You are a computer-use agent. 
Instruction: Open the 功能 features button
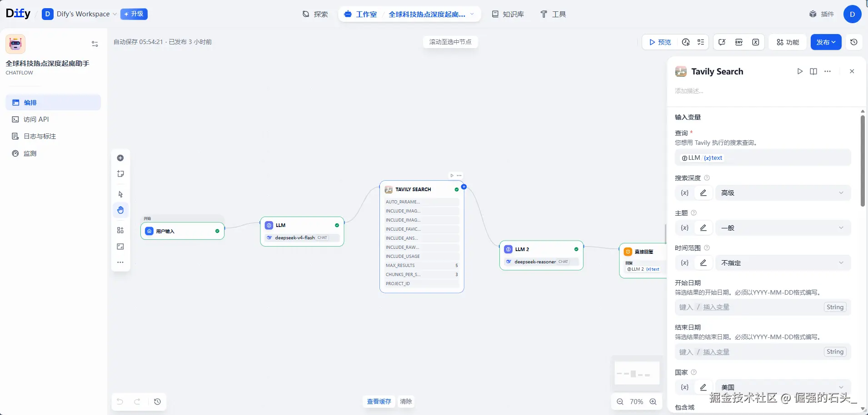point(788,42)
